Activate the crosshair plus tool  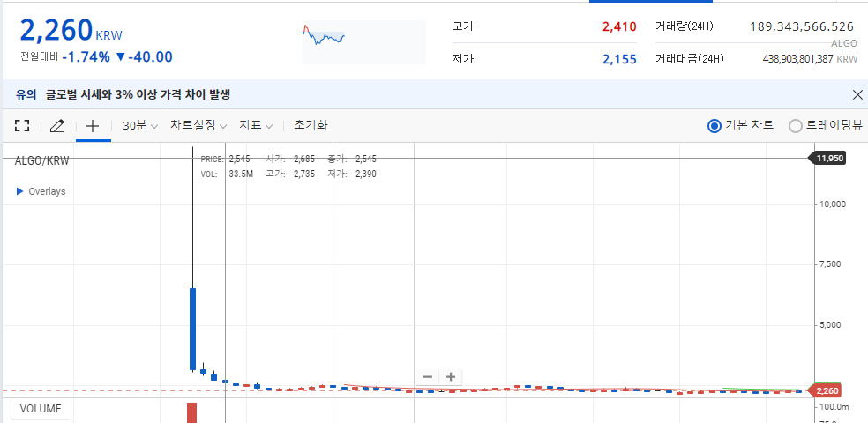[x=93, y=125]
